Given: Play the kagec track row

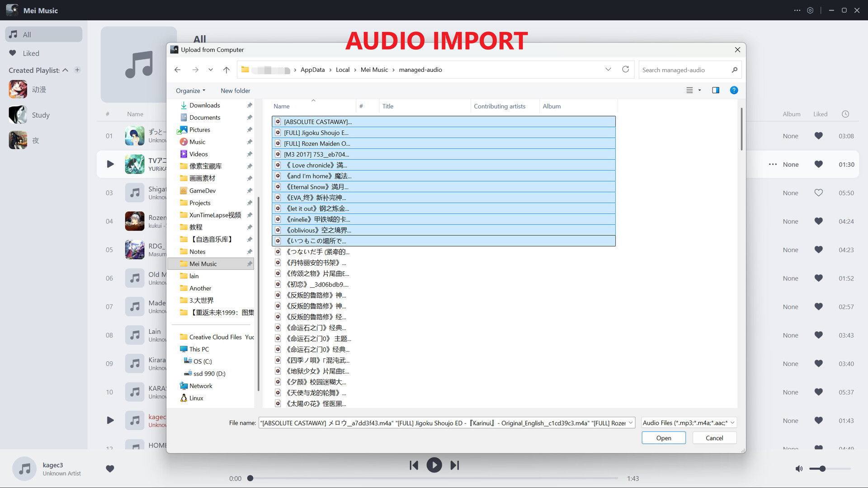Looking at the screenshot, I should tap(110, 420).
